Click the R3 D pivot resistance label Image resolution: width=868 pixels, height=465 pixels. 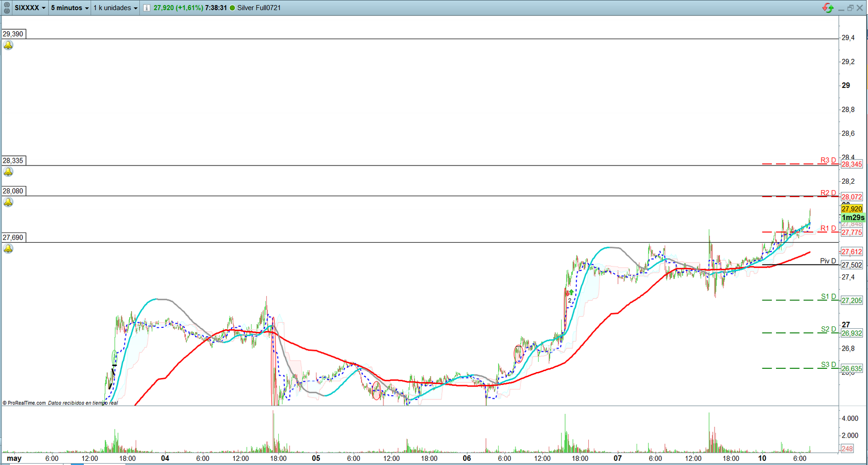pyautogui.click(x=828, y=160)
